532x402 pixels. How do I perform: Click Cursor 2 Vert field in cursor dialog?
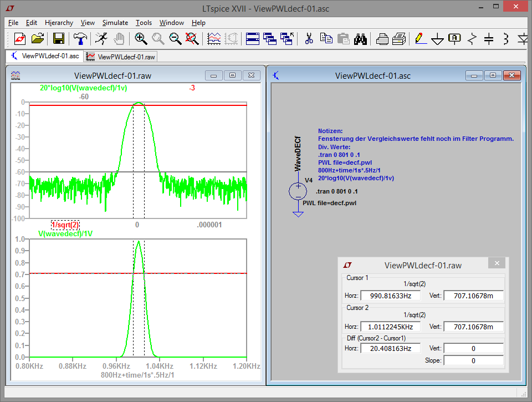click(473, 327)
